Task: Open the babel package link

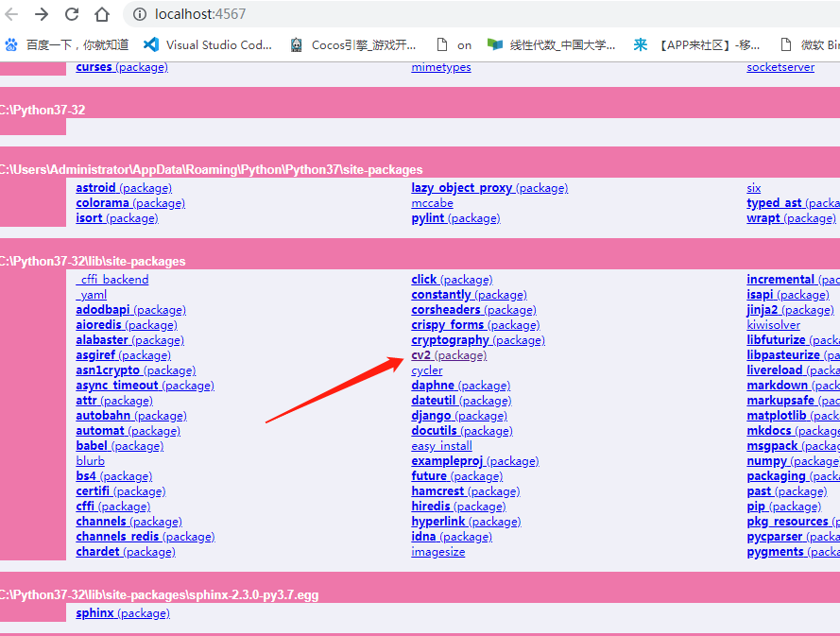Action: click(x=119, y=446)
